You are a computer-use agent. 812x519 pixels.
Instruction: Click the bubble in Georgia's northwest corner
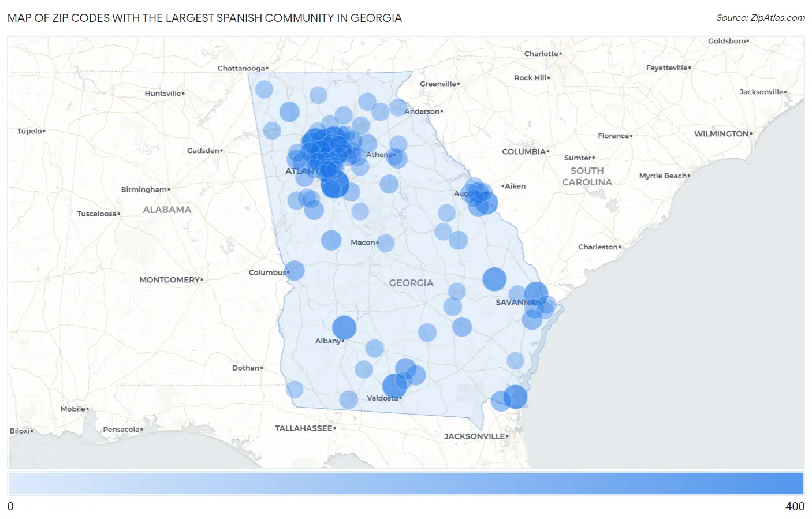coord(264,89)
